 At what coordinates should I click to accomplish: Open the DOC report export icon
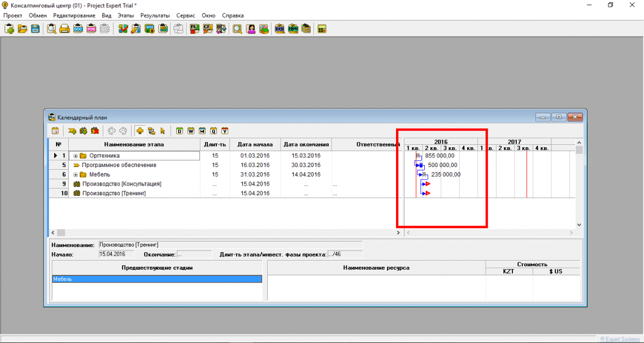click(78, 29)
